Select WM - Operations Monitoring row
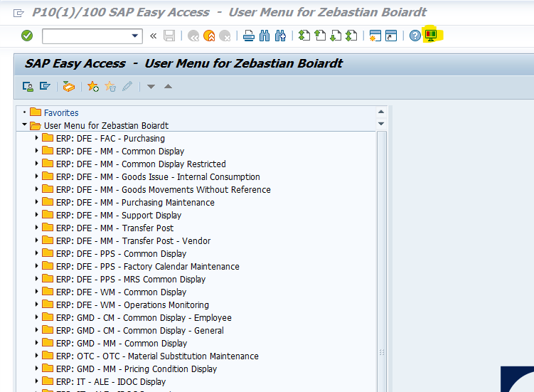This screenshot has width=534, height=392. click(x=132, y=305)
